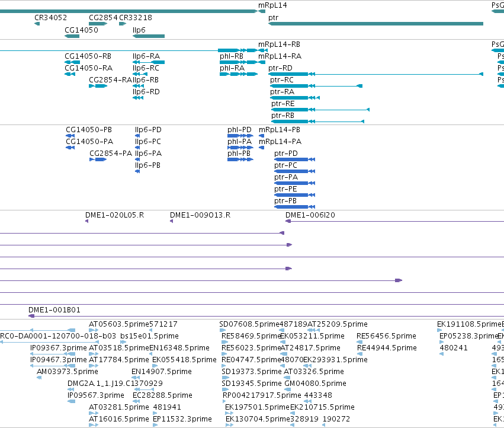Open the "EC28288.5prime" EST label
Screen dimensions: 504x428
pyautogui.click(x=162, y=395)
